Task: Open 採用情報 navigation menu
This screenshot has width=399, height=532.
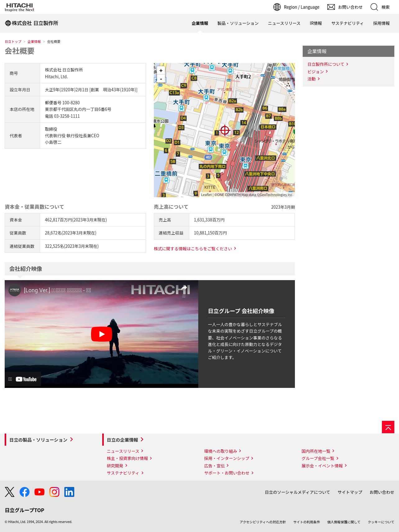Action: (x=381, y=23)
